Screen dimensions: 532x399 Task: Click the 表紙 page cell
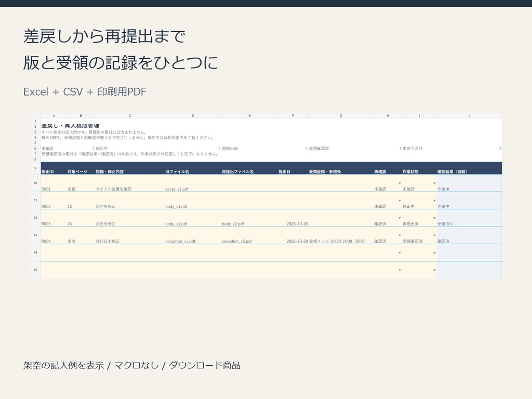(81, 183)
